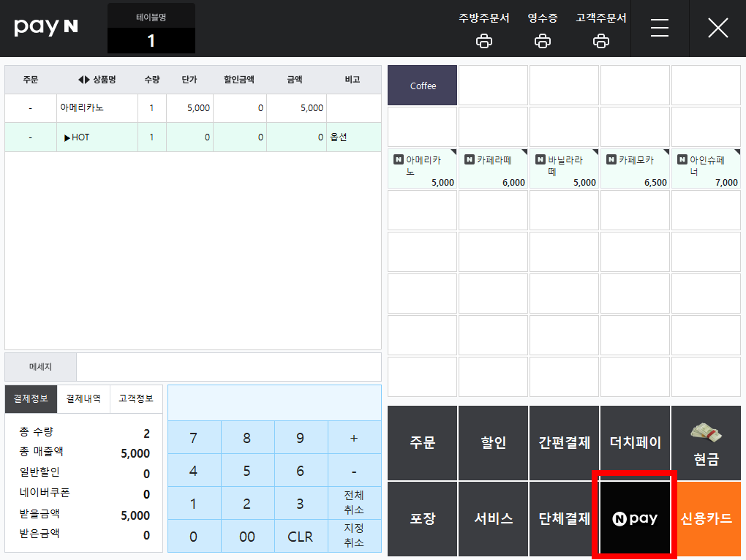Image resolution: width=746 pixels, height=560 pixels.
Task: Click the CLR key on keypad
Action: point(300,536)
